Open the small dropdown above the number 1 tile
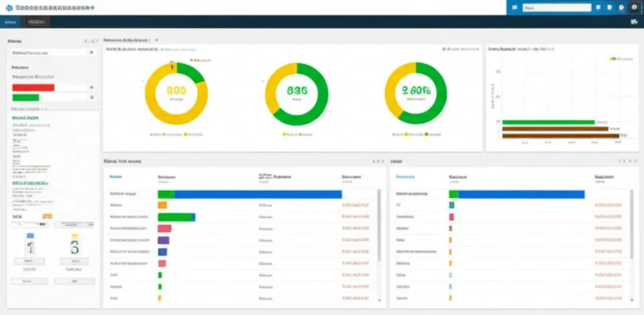The image size is (644, 315). tap(30, 224)
